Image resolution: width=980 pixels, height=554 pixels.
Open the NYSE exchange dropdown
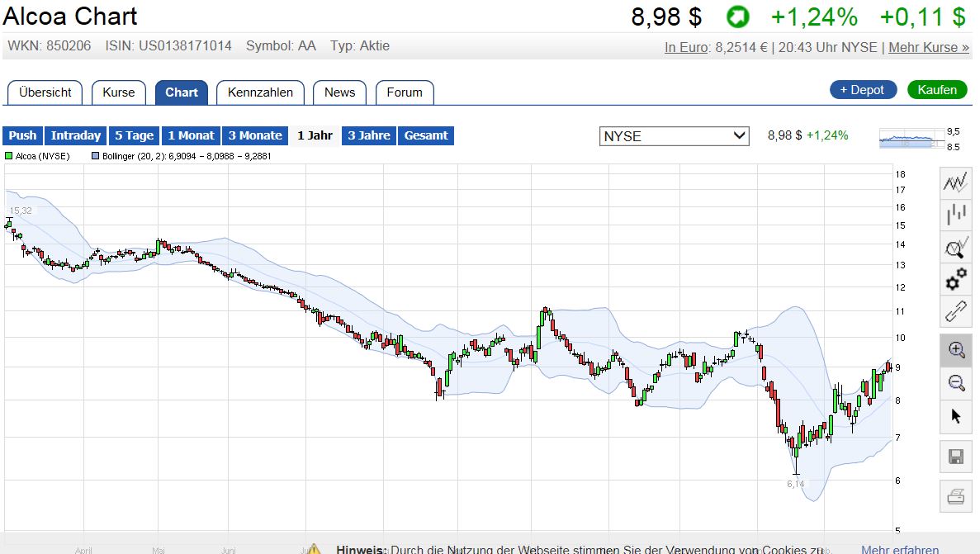(x=674, y=135)
